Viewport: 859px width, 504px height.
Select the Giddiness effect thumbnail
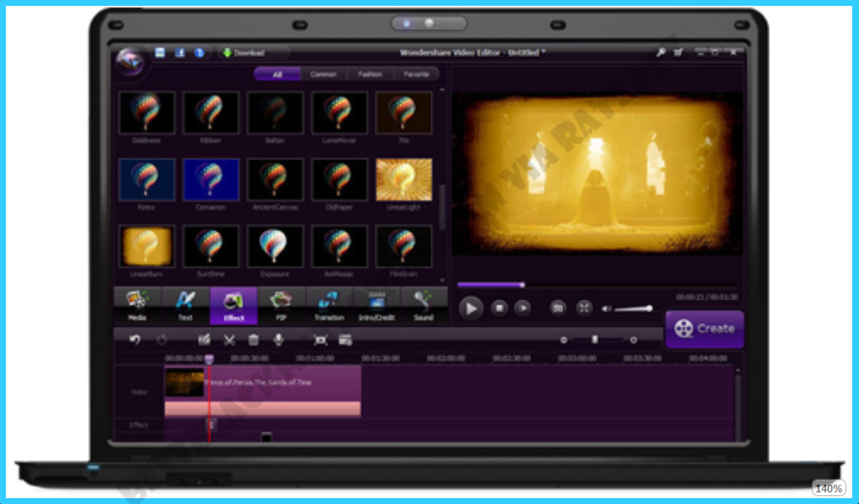[146, 112]
